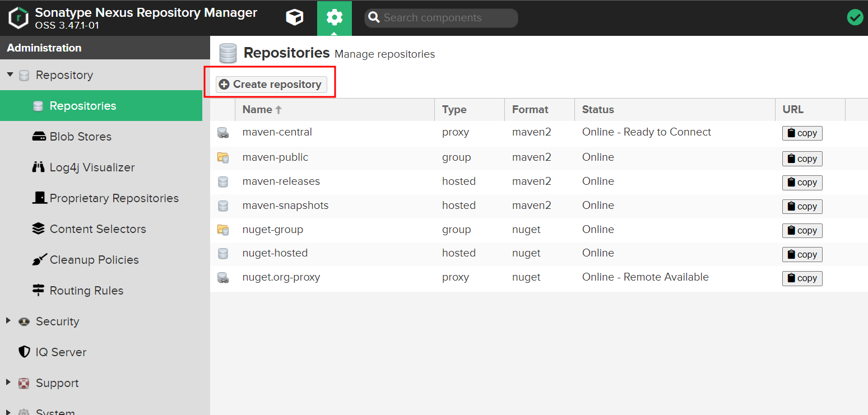The width and height of the screenshot is (868, 415).
Task: Click the Blob Stores drive icon
Action: pos(39,137)
